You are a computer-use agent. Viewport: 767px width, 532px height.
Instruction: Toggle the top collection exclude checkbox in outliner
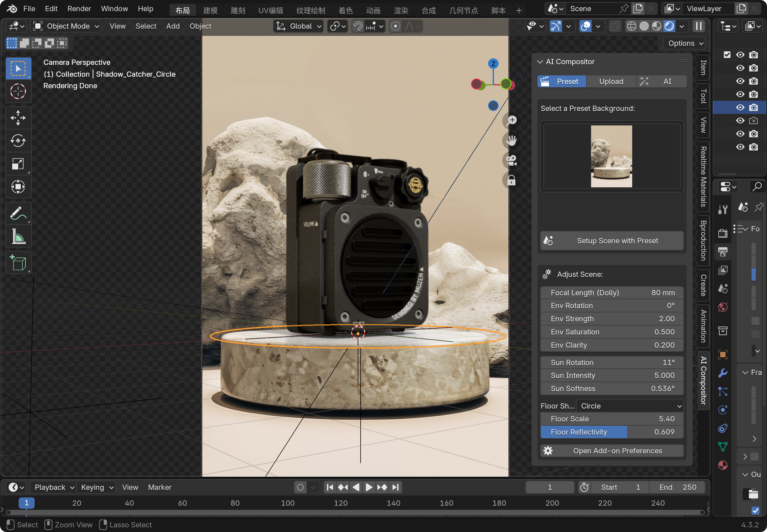click(x=727, y=55)
